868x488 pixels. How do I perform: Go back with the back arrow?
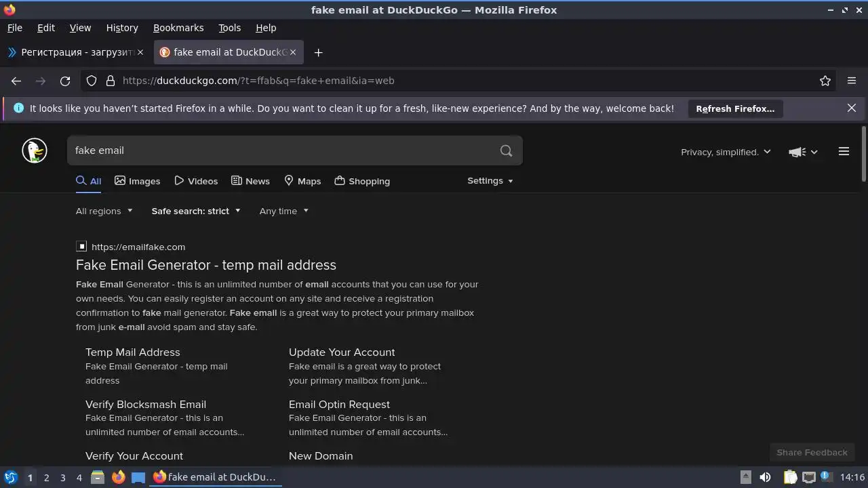click(16, 81)
